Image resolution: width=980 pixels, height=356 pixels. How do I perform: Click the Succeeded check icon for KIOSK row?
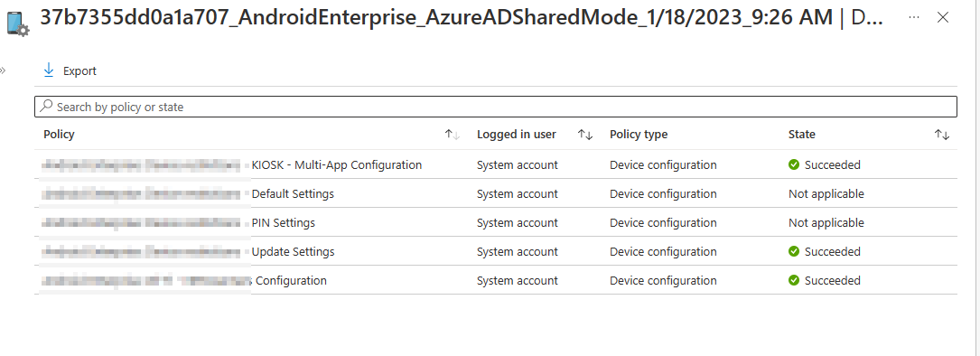click(x=794, y=165)
